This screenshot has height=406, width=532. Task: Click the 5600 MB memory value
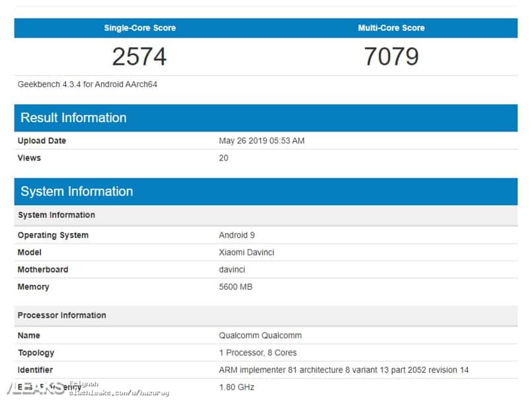[235, 287]
